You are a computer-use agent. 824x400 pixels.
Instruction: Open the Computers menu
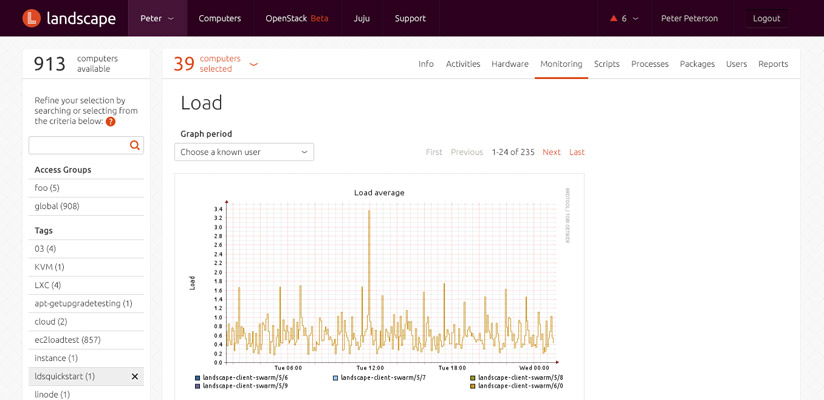click(220, 18)
